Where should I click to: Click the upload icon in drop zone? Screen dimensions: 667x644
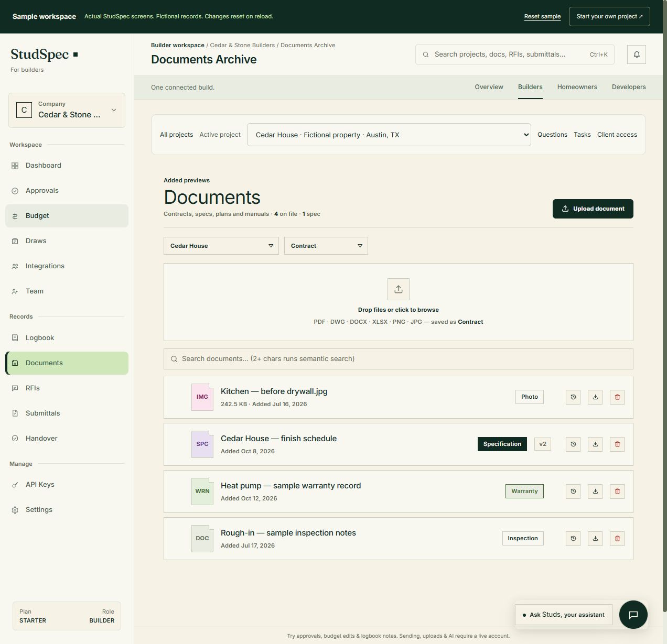tap(399, 289)
